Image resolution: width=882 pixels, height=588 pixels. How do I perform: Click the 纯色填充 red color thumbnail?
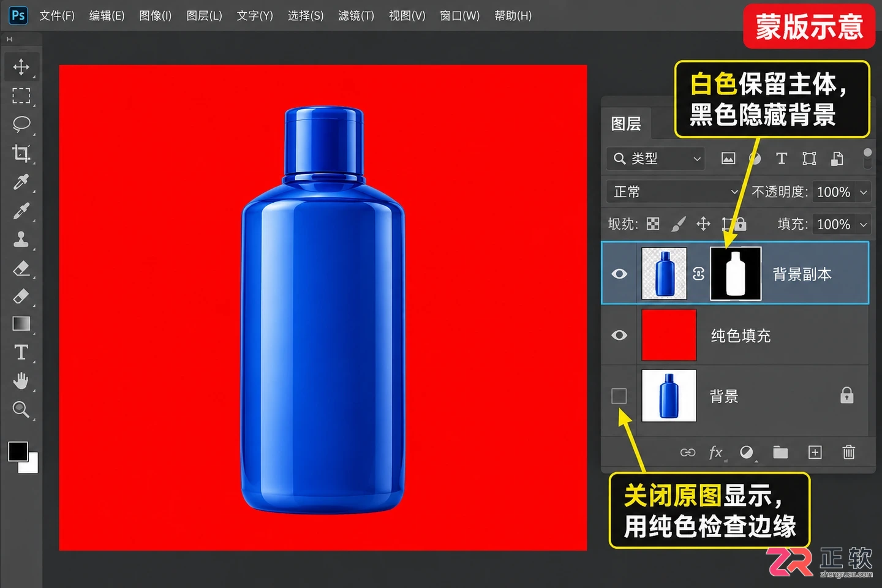(669, 335)
